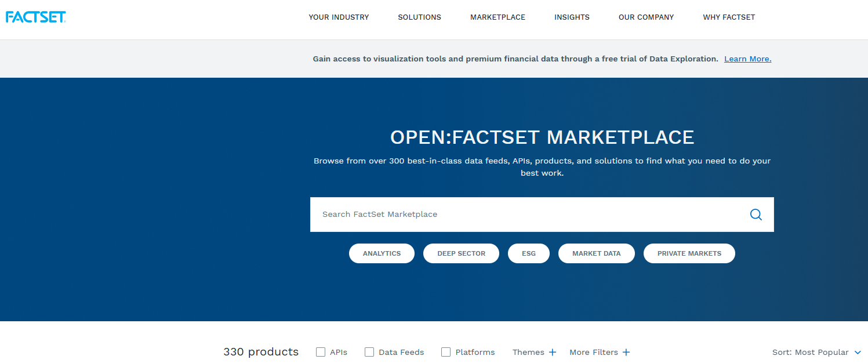868x363 pixels.
Task: Choose the Market Data category
Action: point(596,253)
